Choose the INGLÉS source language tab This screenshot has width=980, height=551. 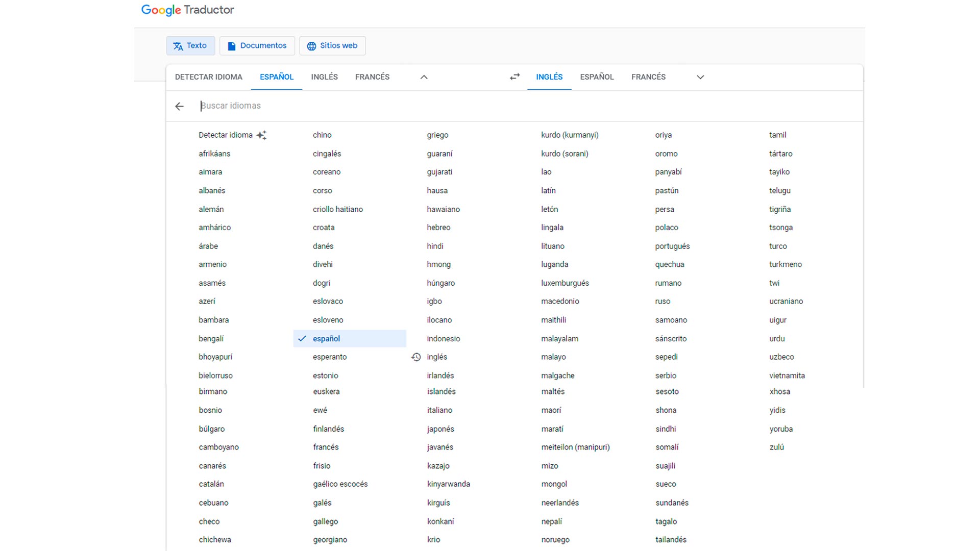[x=325, y=77]
